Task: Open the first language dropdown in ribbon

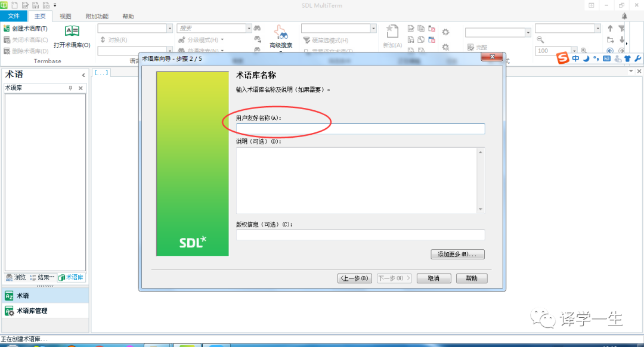Action: click(x=169, y=28)
